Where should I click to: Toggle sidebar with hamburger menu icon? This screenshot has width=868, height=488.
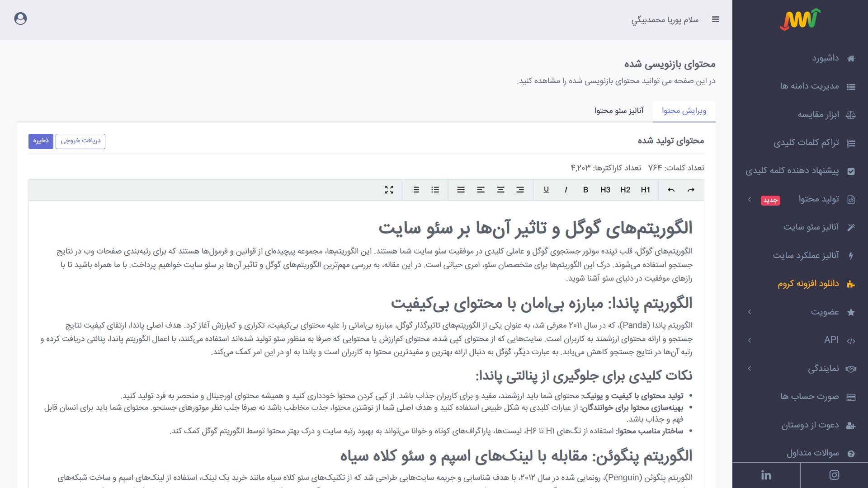pyautogui.click(x=715, y=19)
